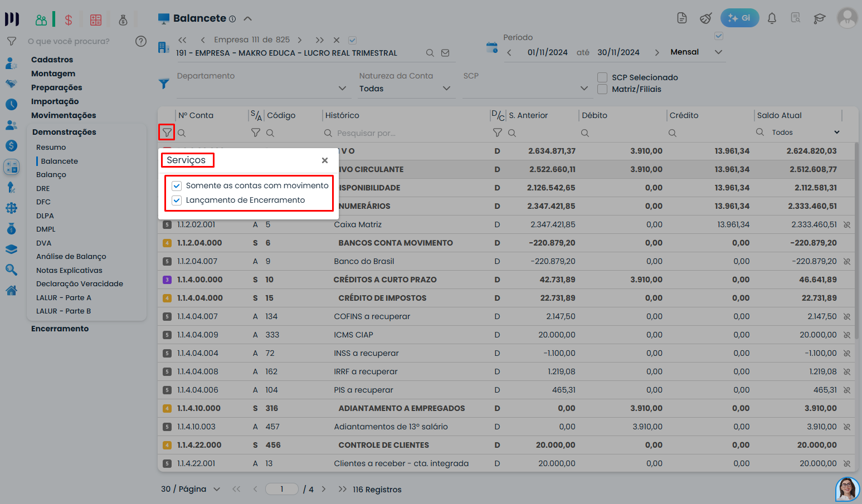862x504 pixels.
Task: Open the Gi AI assistant button
Action: pos(739,18)
